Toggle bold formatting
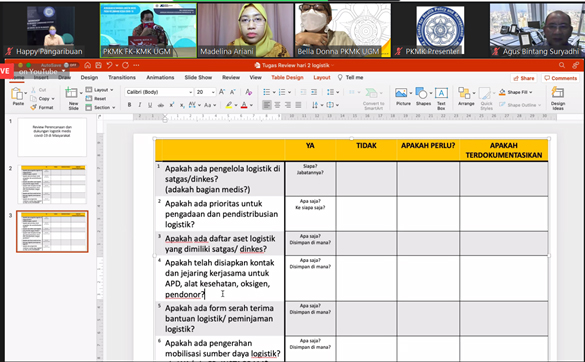The image size is (585, 362). click(x=129, y=105)
